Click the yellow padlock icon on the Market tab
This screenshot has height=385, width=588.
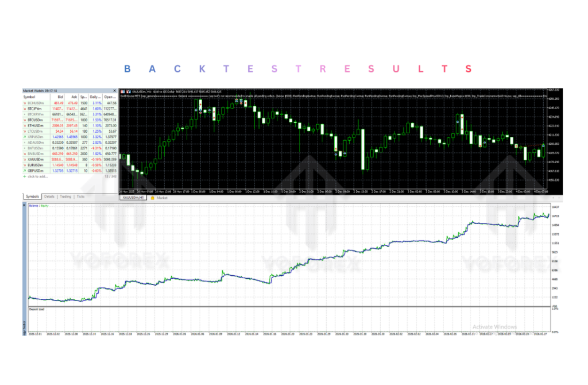coord(153,197)
